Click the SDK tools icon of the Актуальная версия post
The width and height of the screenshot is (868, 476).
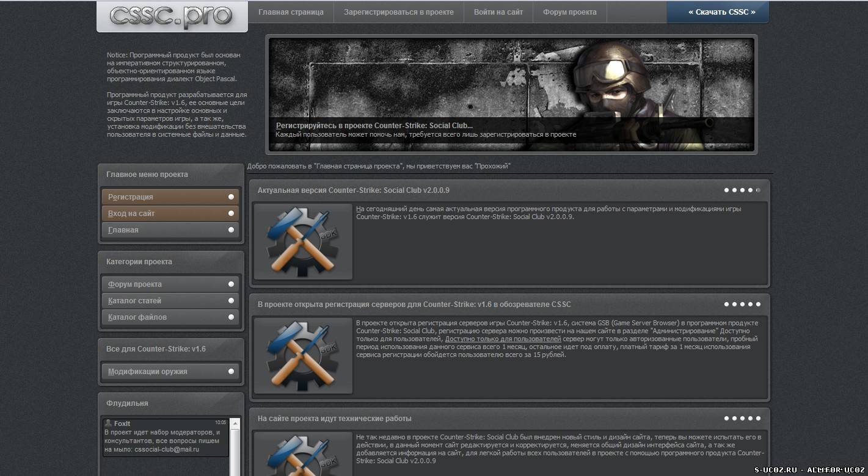(x=303, y=242)
